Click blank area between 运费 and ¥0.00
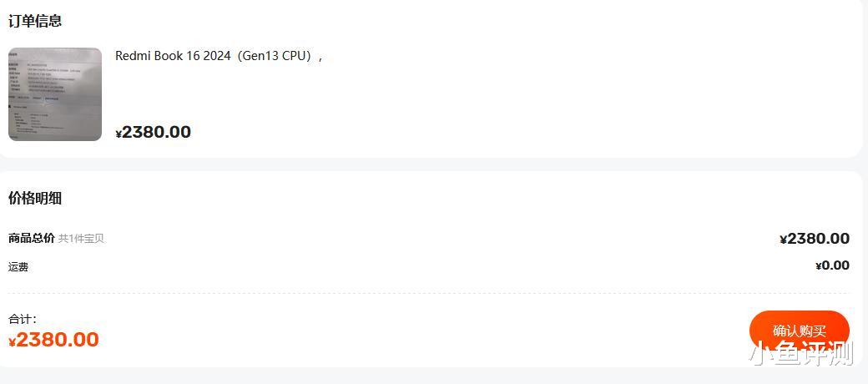 (x=417, y=266)
